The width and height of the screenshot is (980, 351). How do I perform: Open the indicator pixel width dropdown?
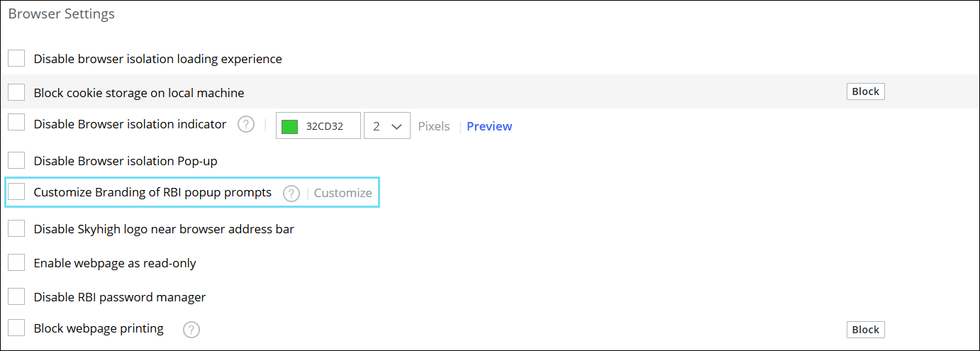coord(386,126)
